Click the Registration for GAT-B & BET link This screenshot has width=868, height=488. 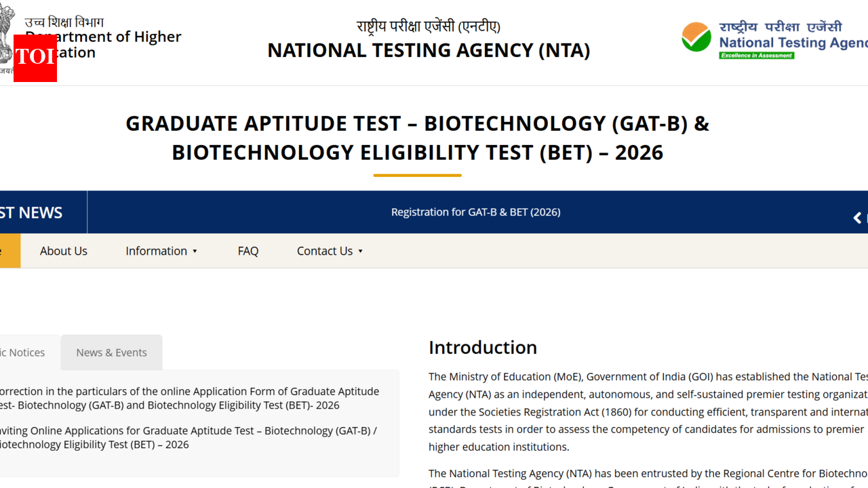point(475,211)
